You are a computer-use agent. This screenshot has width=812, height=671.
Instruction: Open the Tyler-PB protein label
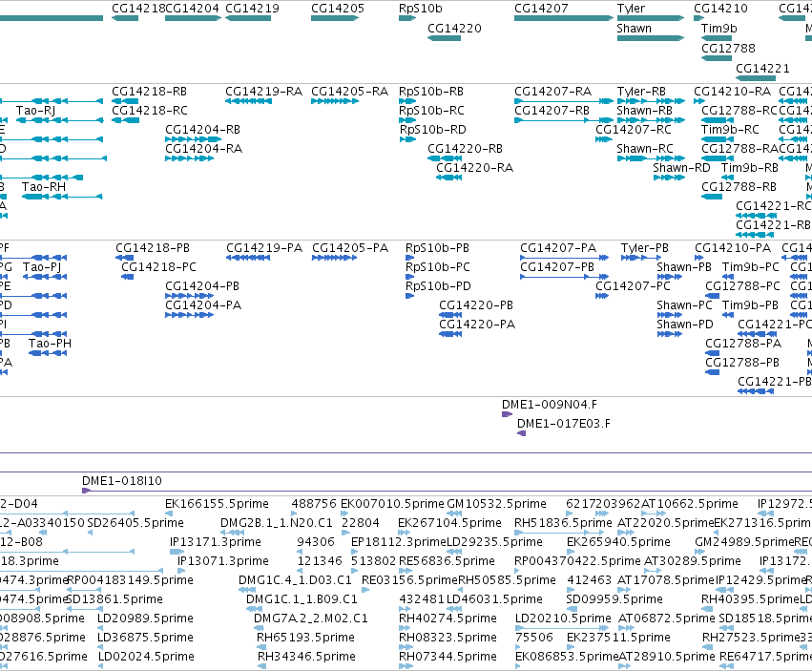click(x=645, y=248)
